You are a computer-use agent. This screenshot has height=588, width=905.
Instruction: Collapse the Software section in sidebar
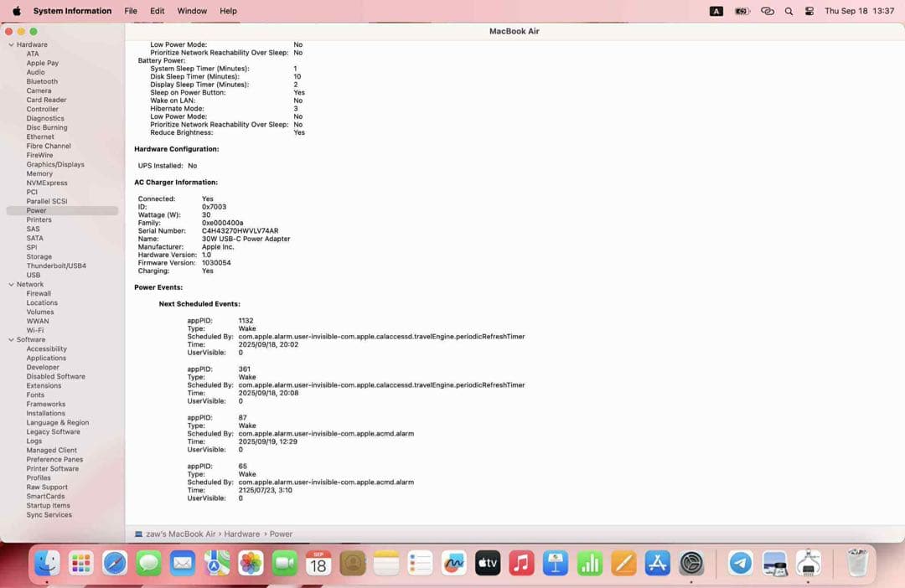pos(12,339)
